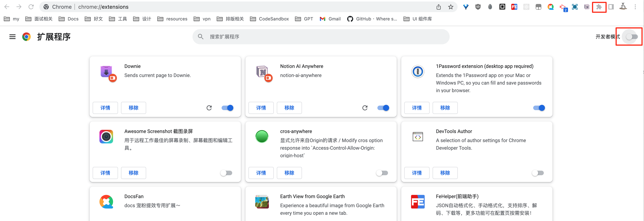This screenshot has height=221, width=644.
Task: Click 移除 for Downie extension
Action: (x=133, y=108)
